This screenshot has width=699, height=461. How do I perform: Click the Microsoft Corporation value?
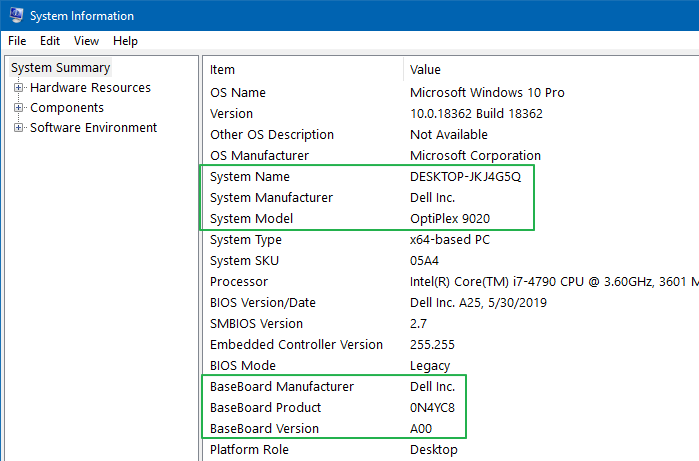click(475, 156)
